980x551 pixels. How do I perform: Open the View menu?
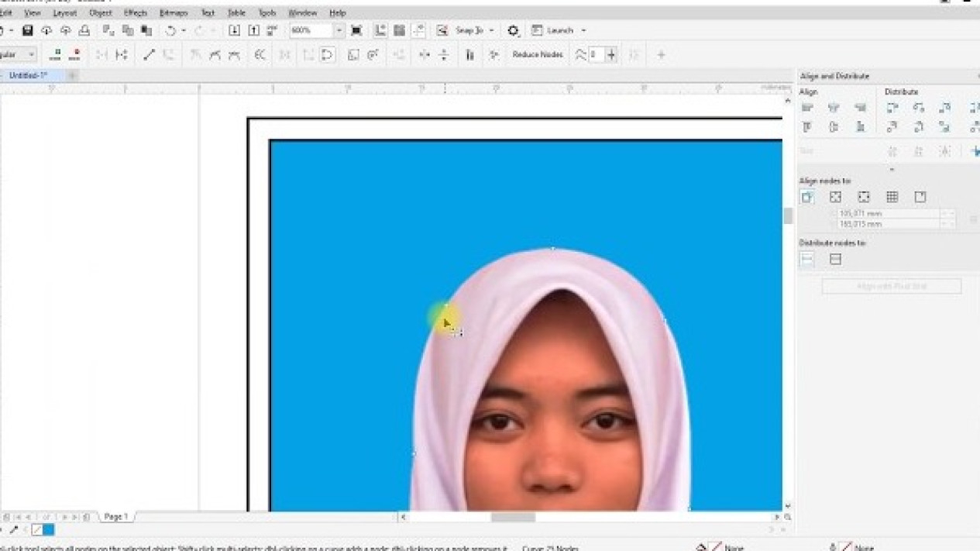(x=32, y=13)
